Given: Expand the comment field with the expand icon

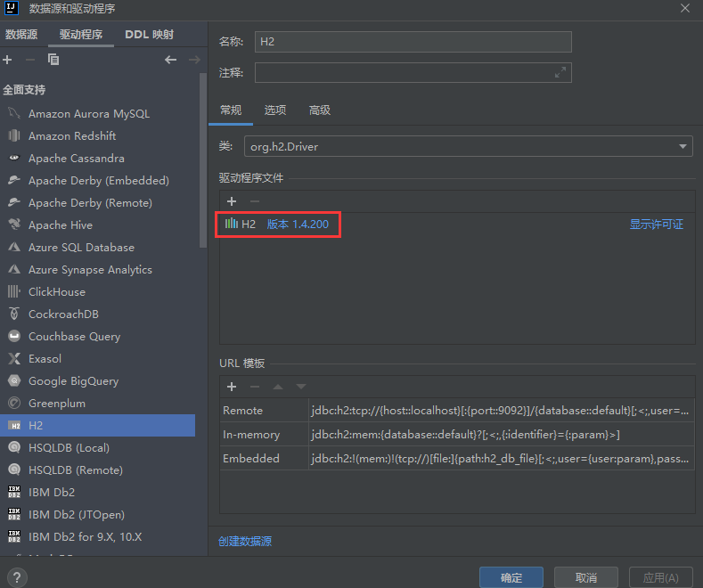Looking at the screenshot, I should 560,72.
